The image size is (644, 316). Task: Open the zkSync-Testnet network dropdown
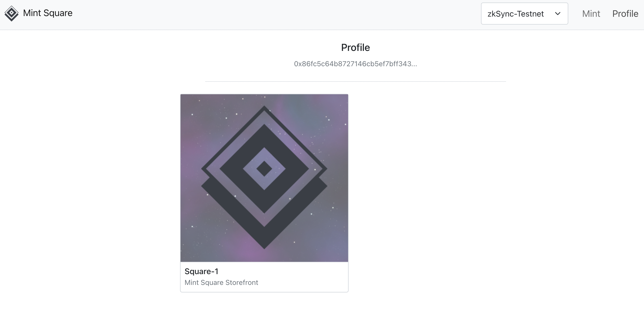pos(524,14)
